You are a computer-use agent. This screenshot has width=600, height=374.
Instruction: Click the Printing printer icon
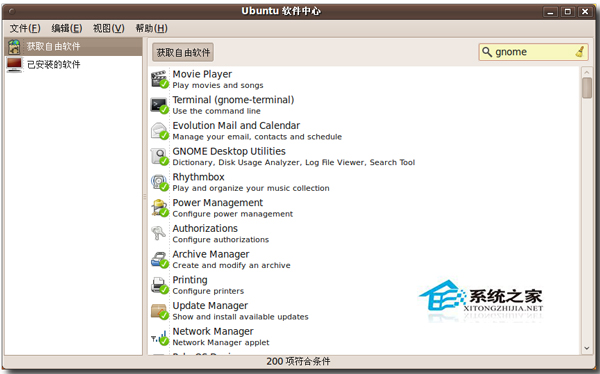(x=159, y=285)
